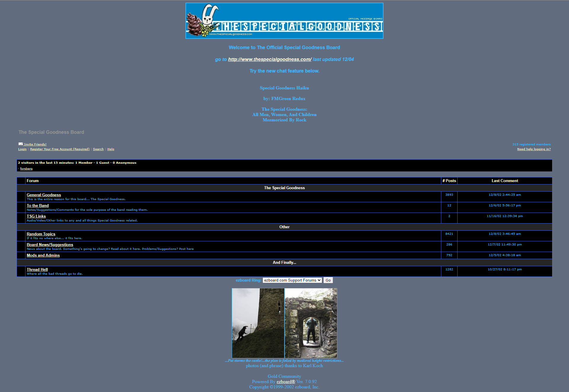This screenshot has width=569, height=392.
Task: Visit the Thread Hell forum
Action: pyautogui.click(x=37, y=269)
